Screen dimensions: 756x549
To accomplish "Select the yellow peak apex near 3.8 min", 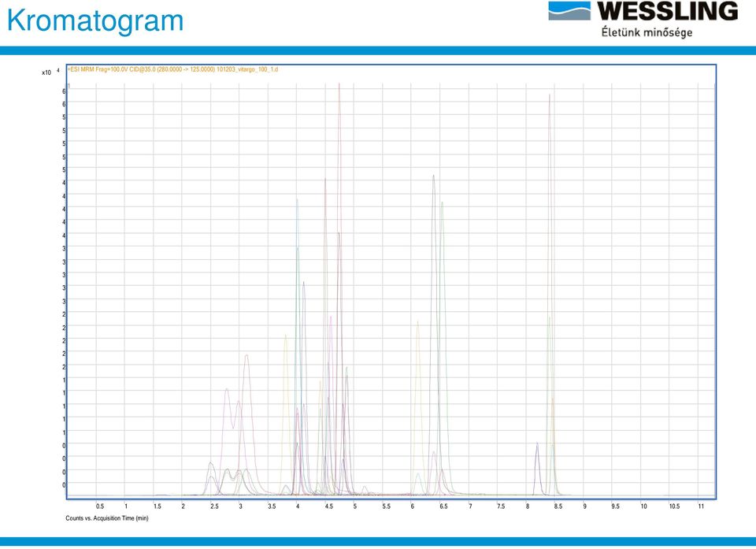I will coord(285,337).
